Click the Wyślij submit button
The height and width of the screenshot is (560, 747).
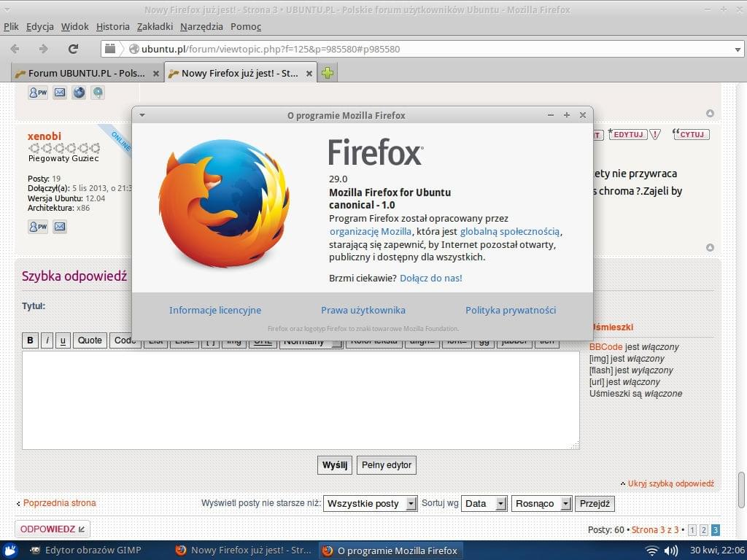[334, 465]
